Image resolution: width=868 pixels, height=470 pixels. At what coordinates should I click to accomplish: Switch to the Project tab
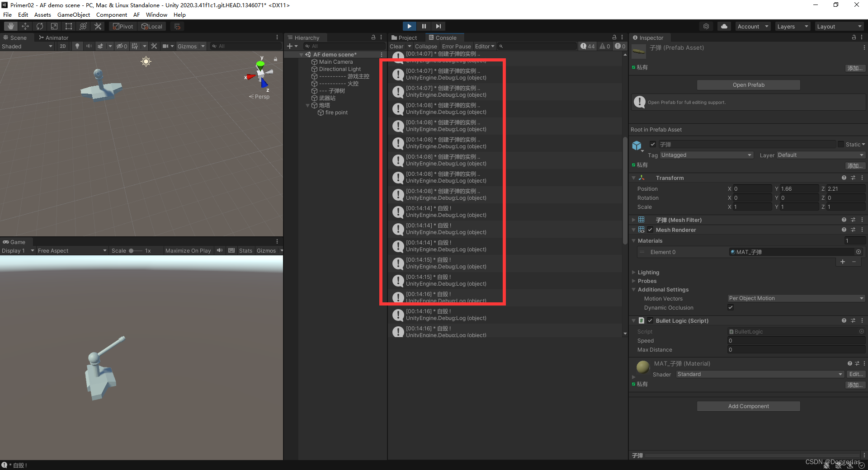point(404,38)
